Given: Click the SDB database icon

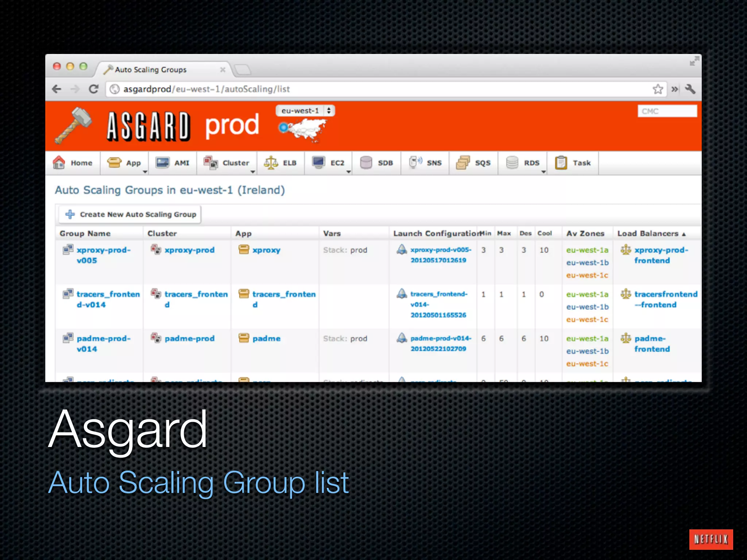Looking at the screenshot, I should (366, 163).
